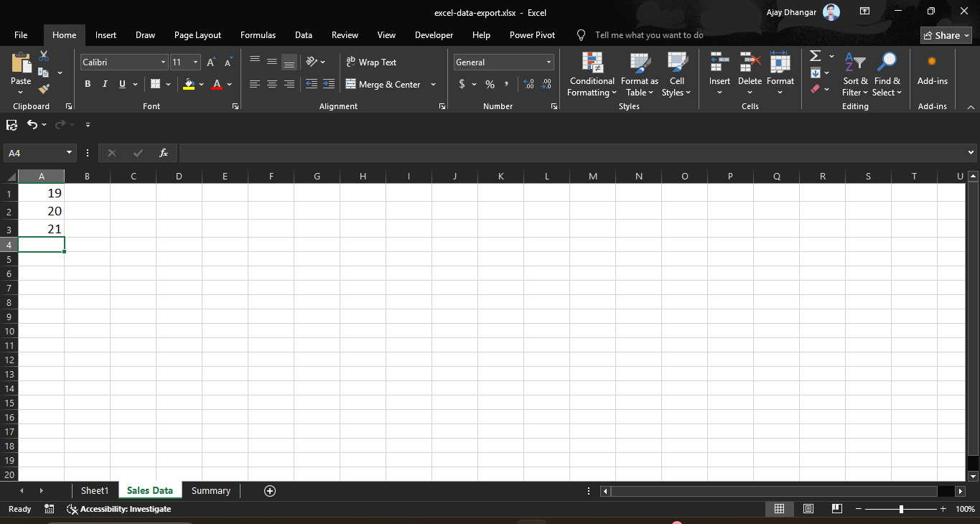The height and width of the screenshot is (524, 980).
Task: Switch to the Summary sheet tab
Action: 211,491
